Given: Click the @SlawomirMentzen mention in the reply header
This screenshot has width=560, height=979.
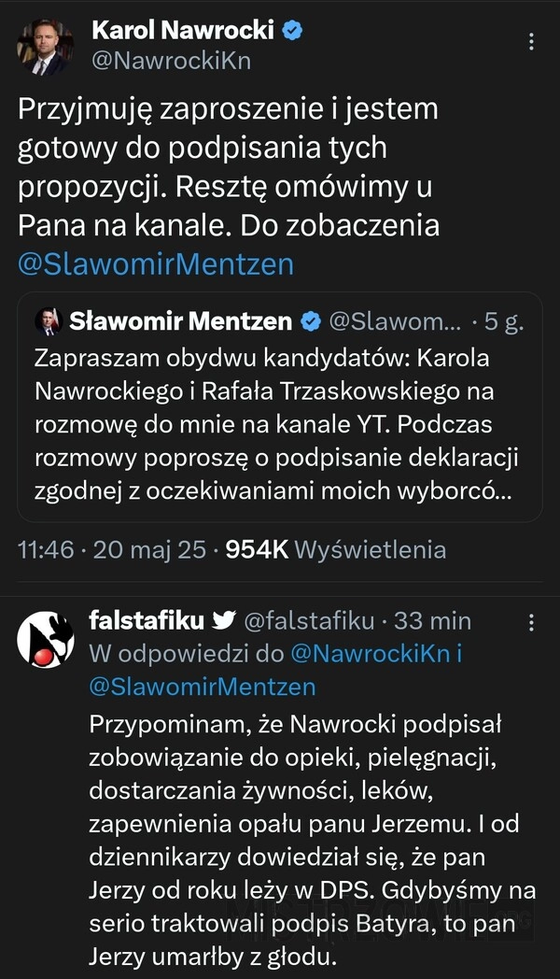Looking at the screenshot, I should coord(202,687).
